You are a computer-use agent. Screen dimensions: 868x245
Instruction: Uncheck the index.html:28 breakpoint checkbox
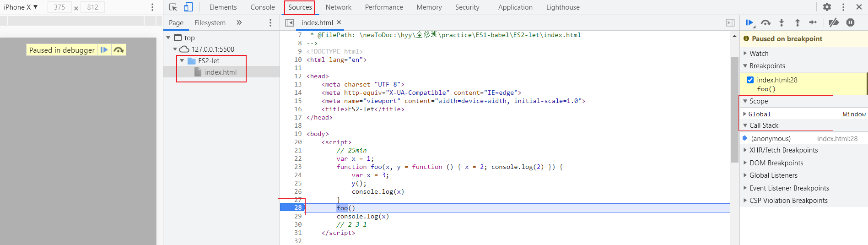click(750, 80)
